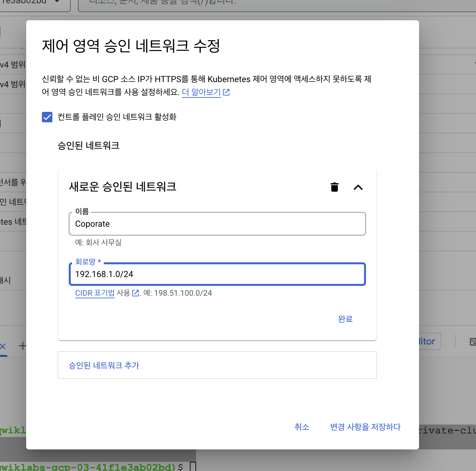Collapse the 새로운 승인된 네트워크 panel
Screen dimensions: 476x471
click(358, 187)
